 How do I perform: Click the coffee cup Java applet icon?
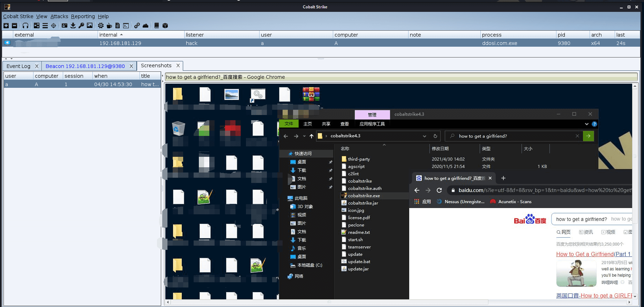point(109,25)
